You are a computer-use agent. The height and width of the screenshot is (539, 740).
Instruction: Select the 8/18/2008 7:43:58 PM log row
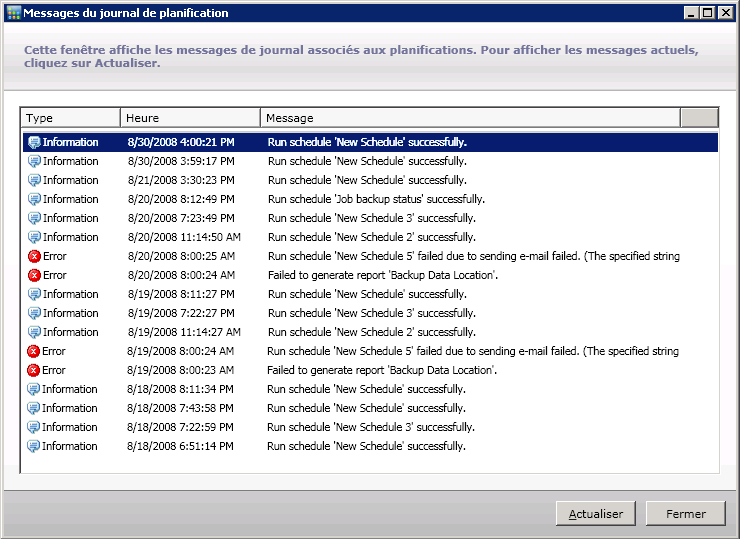tap(366, 408)
